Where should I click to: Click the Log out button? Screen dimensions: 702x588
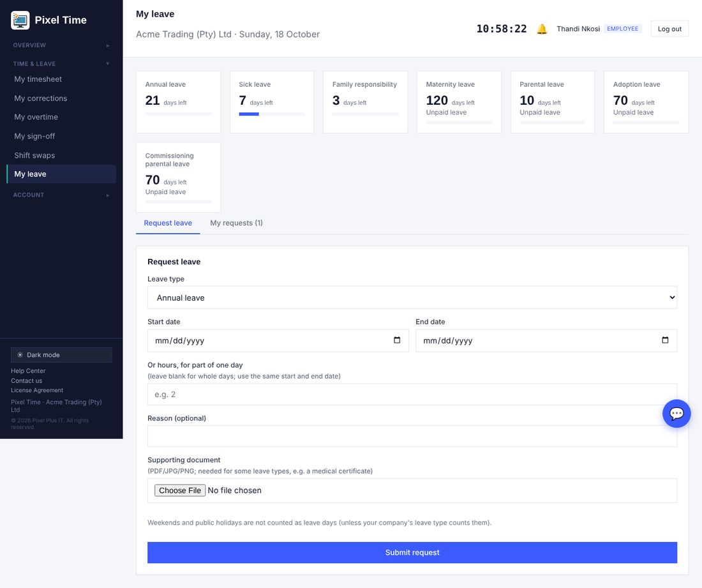tap(669, 29)
